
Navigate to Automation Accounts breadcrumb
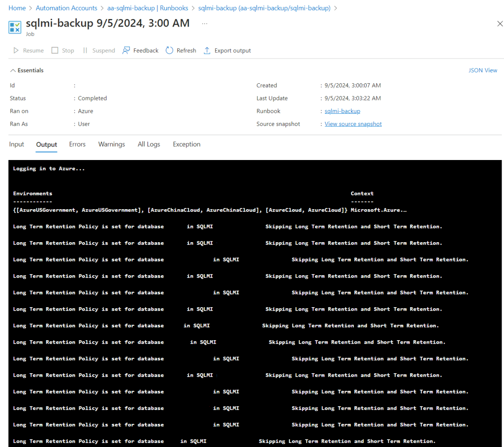click(66, 8)
